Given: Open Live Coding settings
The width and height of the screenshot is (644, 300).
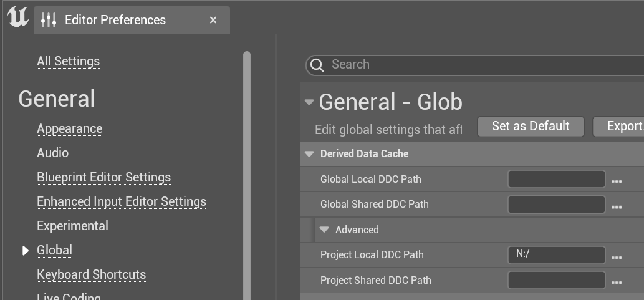Looking at the screenshot, I should (x=69, y=296).
